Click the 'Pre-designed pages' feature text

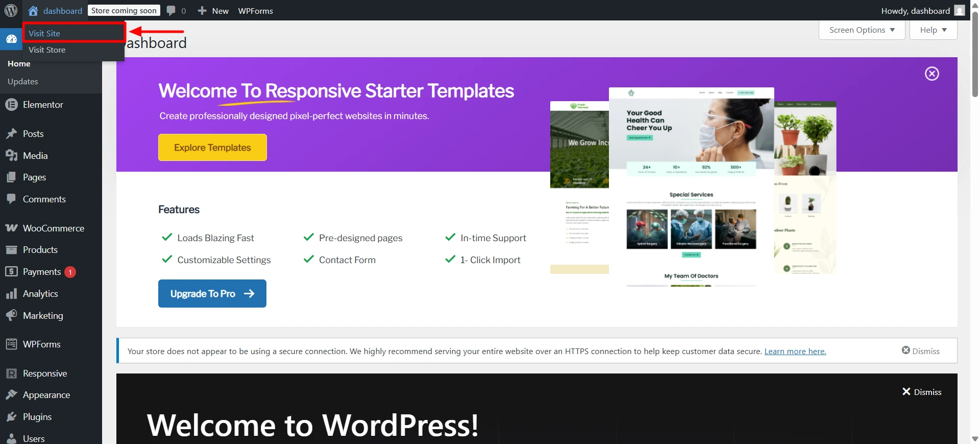[361, 238]
